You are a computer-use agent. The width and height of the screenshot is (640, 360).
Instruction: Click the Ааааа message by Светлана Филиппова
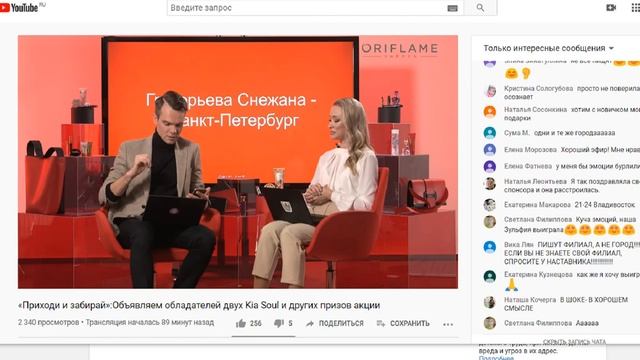click(x=587, y=323)
